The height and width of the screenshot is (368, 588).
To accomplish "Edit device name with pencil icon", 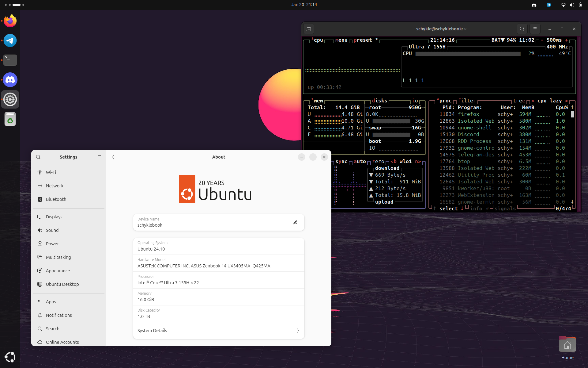I will tap(295, 222).
